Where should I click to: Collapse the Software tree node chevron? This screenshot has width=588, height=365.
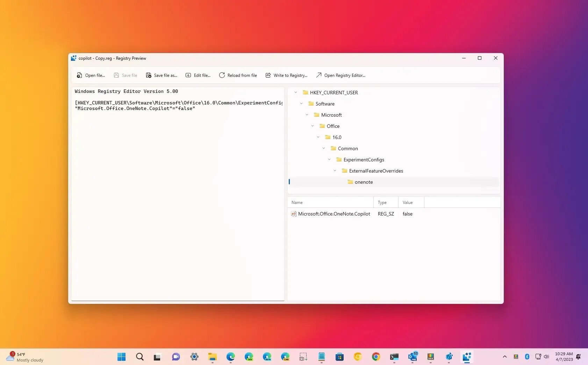coord(301,104)
